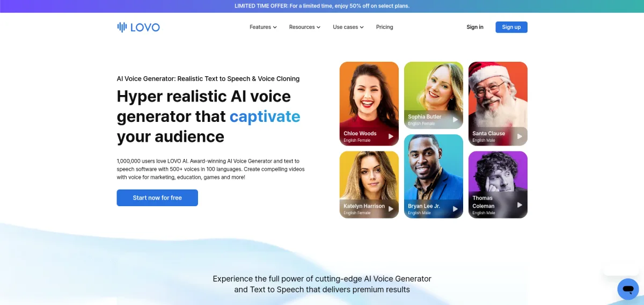Click the limited time offer banner
This screenshot has height=305, width=644.
point(322,6)
